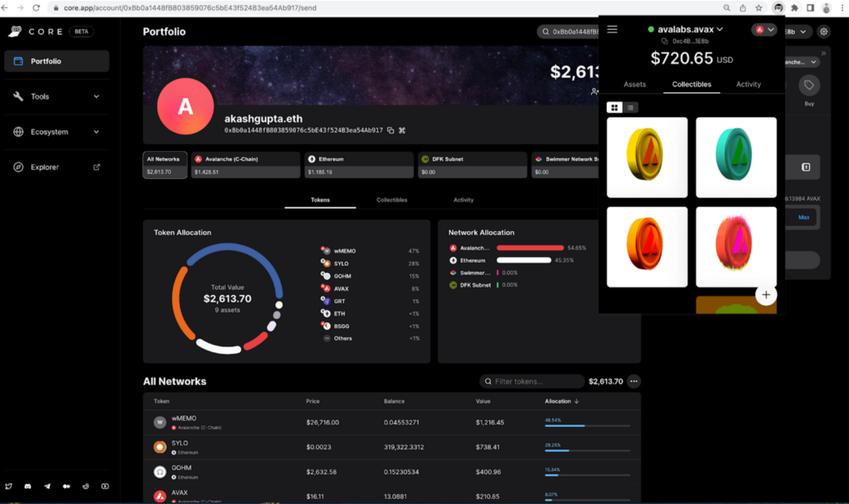Select the Swimmer Network card
The width and height of the screenshot is (849, 504).
click(x=565, y=165)
